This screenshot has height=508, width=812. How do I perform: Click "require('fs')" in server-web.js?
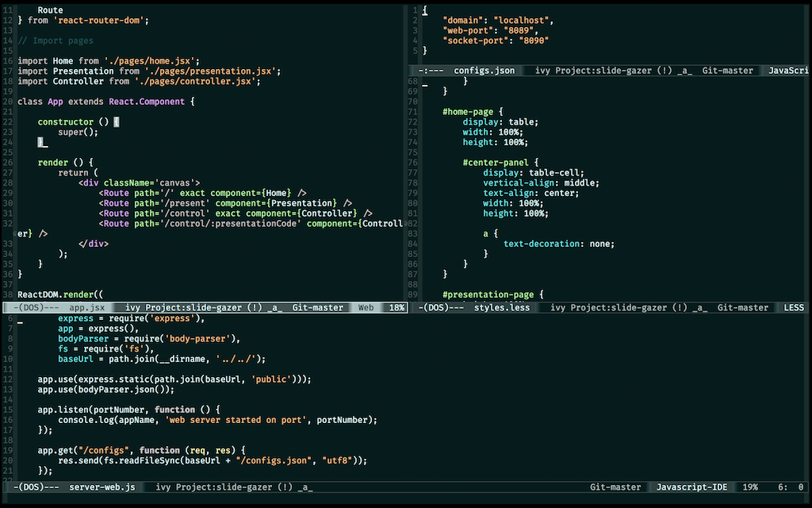click(x=117, y=349)
